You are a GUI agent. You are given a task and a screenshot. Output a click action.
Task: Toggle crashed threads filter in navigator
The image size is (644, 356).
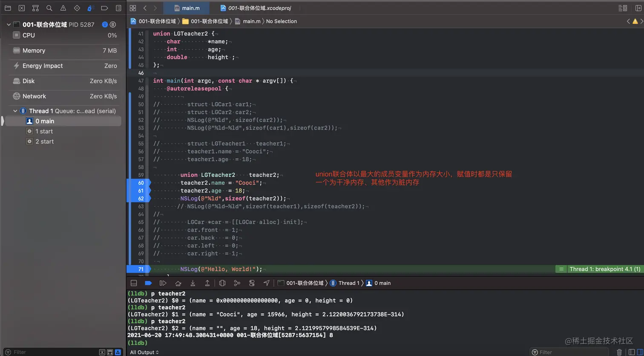tap(102, 352)
